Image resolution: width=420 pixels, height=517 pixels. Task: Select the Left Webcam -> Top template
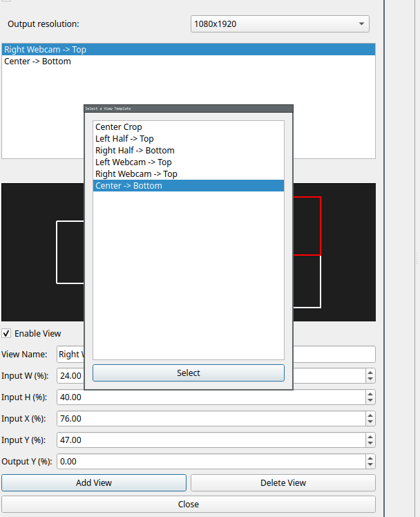(x=133, y=162)
